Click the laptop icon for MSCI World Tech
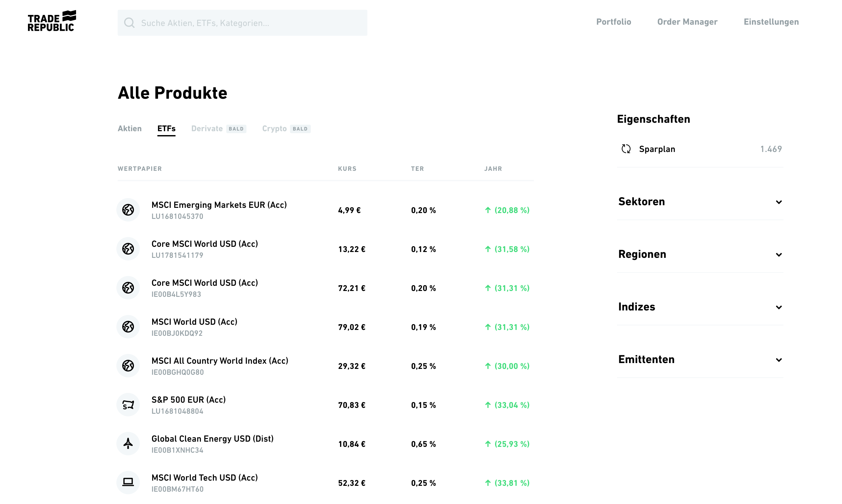 coord(128,482)
